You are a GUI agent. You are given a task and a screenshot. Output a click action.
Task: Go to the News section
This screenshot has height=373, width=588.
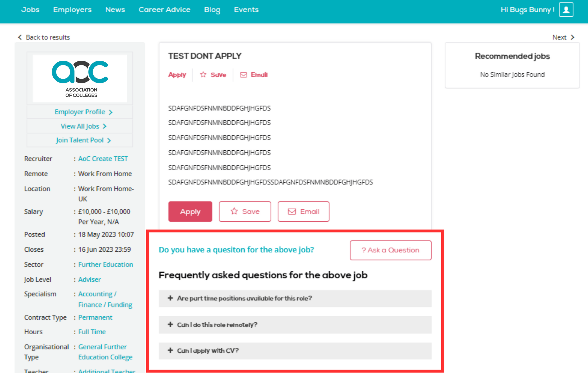pyautogui.click(x=115, y=10)
